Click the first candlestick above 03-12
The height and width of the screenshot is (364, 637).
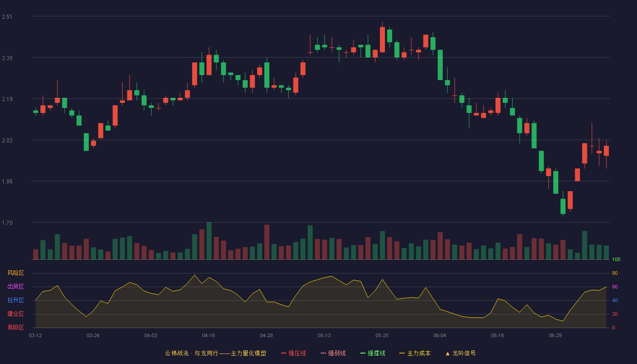point(35,111)
